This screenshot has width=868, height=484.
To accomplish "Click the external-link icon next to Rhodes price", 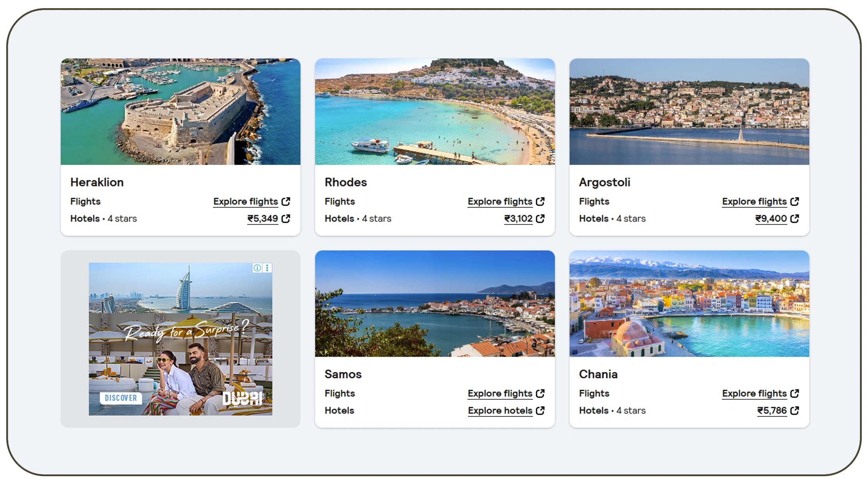I will coord(540,219).
